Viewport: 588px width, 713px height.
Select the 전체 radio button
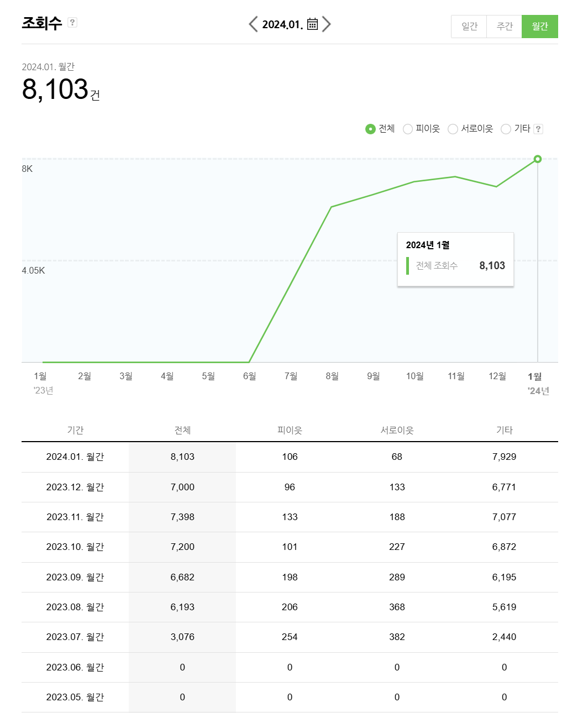click(x=370, y=129)
